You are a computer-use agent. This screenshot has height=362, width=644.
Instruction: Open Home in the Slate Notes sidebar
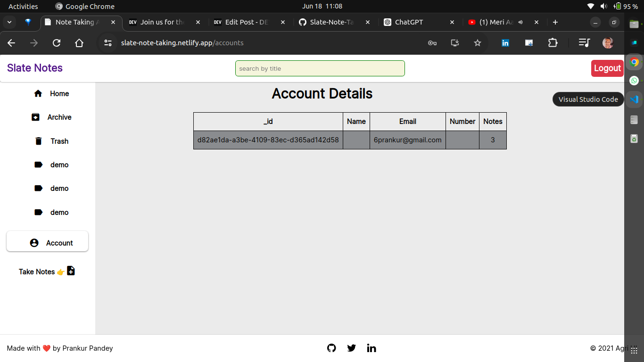coord(51,94)
